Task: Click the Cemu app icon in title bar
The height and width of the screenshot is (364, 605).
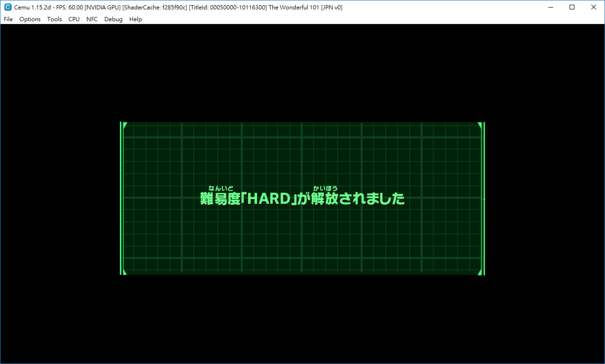Action: tap(8, 7)
